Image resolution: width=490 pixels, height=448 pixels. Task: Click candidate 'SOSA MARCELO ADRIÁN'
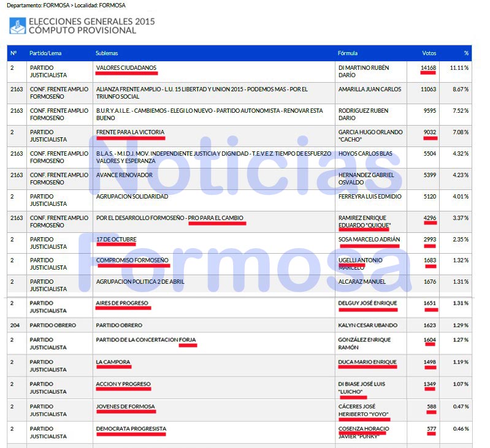coord(369,240)
